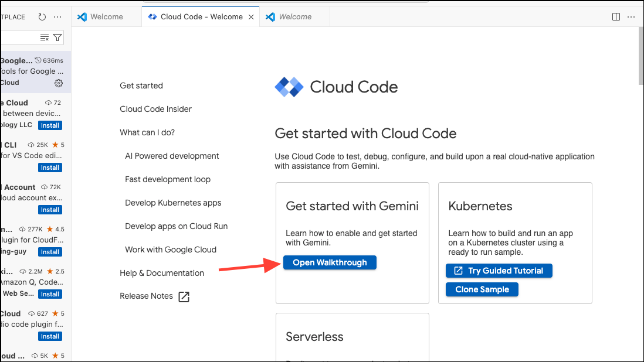Open Release Notes via its external-link icon
This screenshot has width=644, height=362.
pos(184,297)
